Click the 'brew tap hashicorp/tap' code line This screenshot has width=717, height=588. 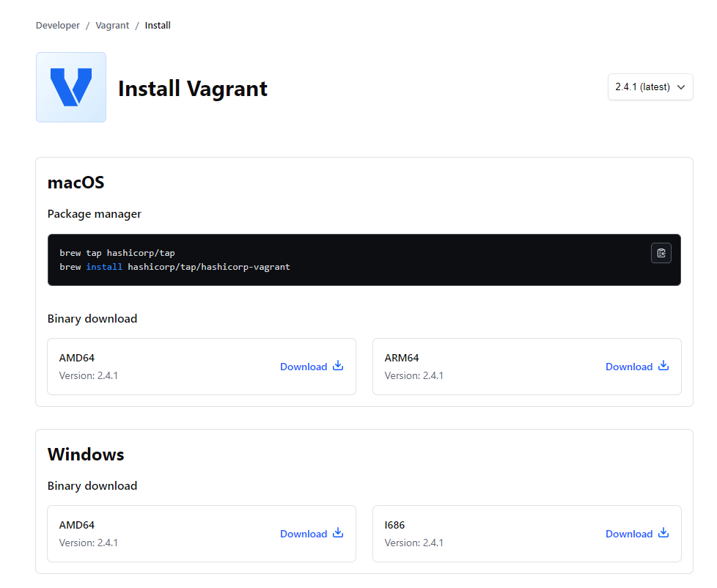(117, 253)
